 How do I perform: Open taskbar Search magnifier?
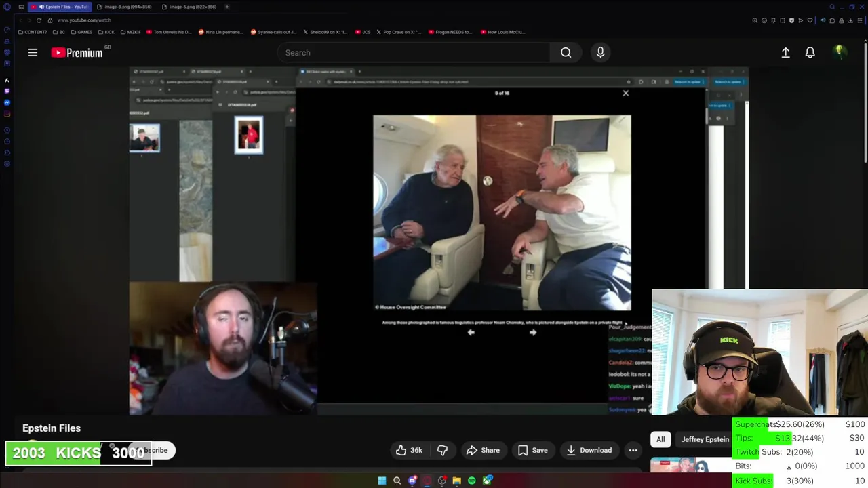[x=397, y=481]
